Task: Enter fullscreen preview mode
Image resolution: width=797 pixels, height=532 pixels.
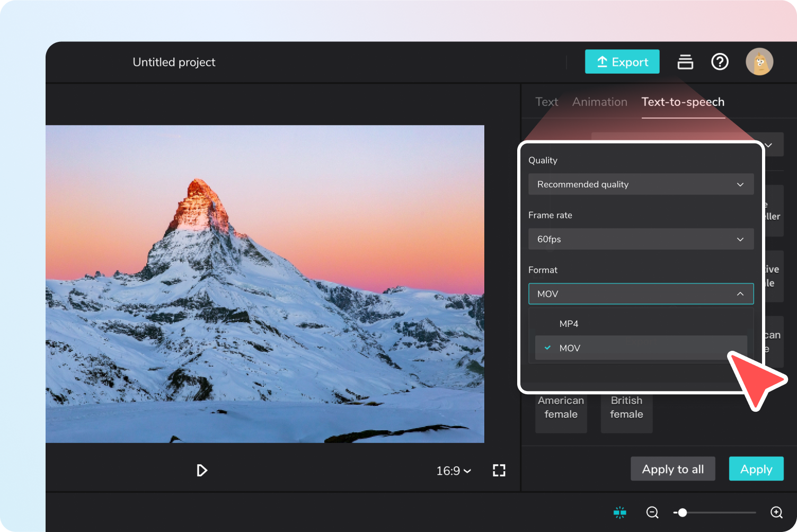Action: 499,471
